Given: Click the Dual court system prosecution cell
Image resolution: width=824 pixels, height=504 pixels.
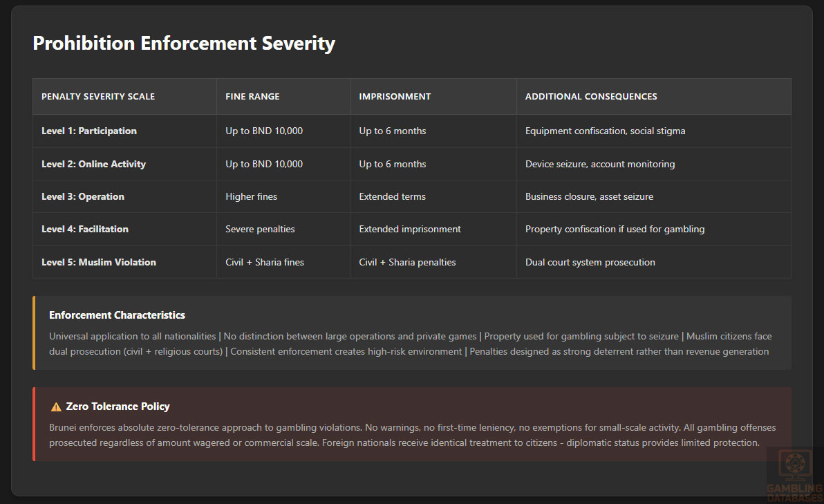Looking at the screenshot, I should click(590, 262).
